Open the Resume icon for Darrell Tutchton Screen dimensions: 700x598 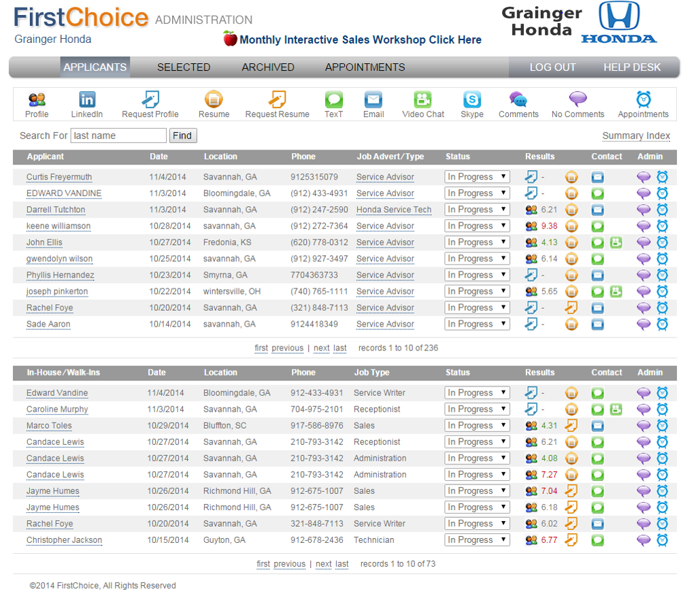tap(571, 210)
